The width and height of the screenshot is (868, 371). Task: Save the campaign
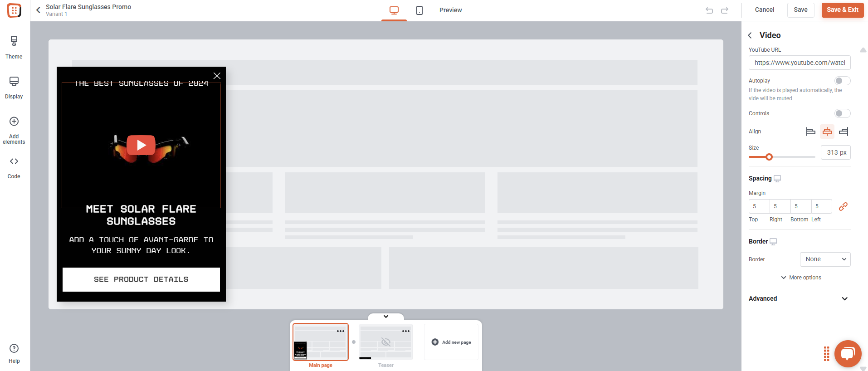[x=800, y=10]
